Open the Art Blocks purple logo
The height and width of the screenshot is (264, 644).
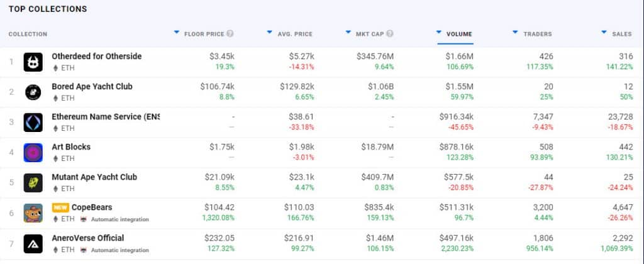[33, 153]
